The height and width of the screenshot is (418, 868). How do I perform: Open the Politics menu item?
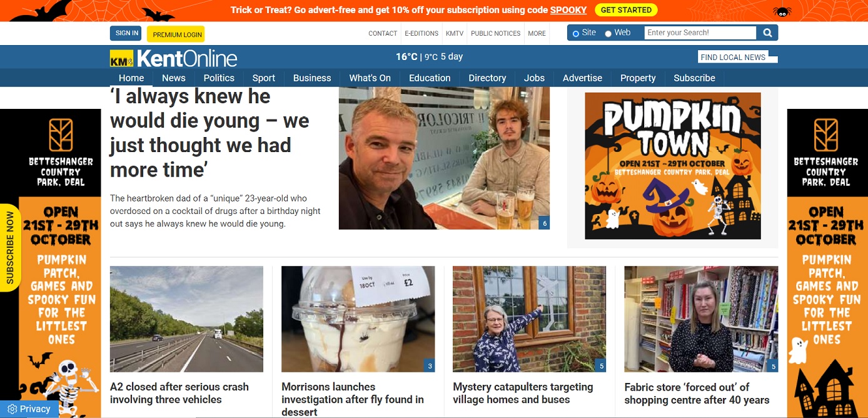tap(219, 78)
